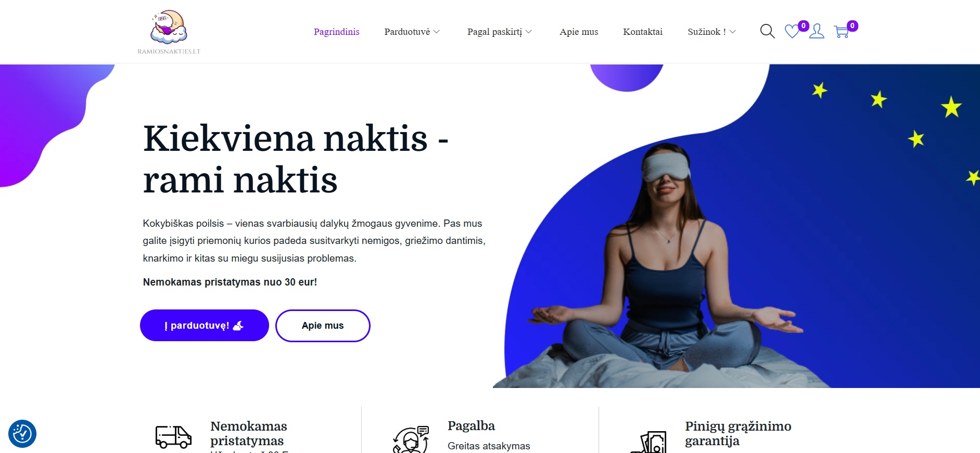This screenshot has height=453, width=980.
Task: Click the Pinigų grąžinimo garantija heading
Action: pyautogui.click(x=738, y=433)
